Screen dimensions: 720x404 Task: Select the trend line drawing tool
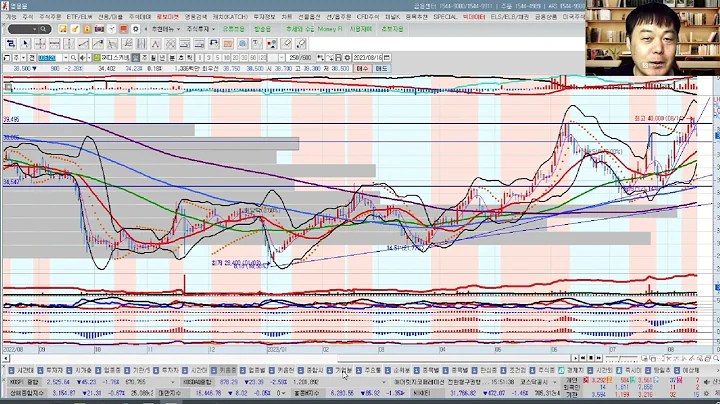coord(83,44)
